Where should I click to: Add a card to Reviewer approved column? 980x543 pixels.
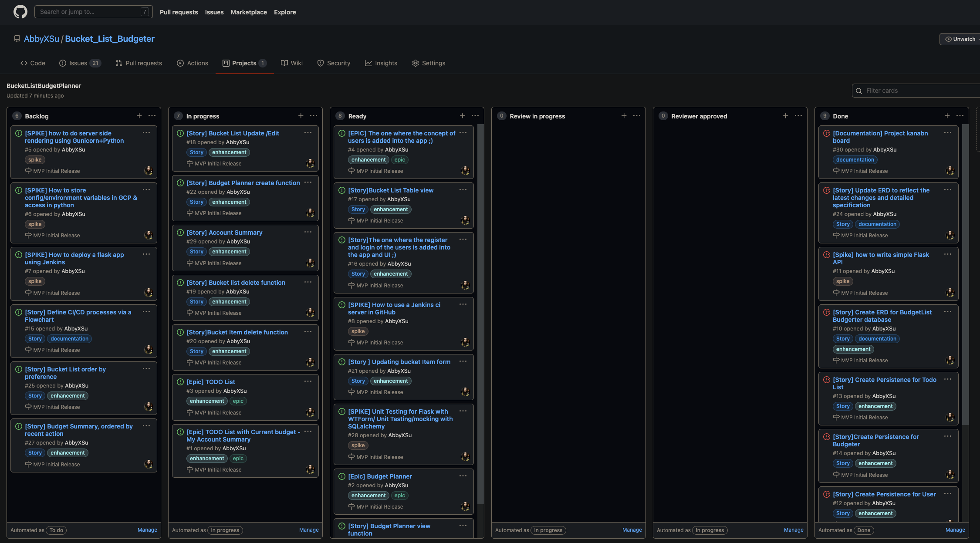(786, 116)
